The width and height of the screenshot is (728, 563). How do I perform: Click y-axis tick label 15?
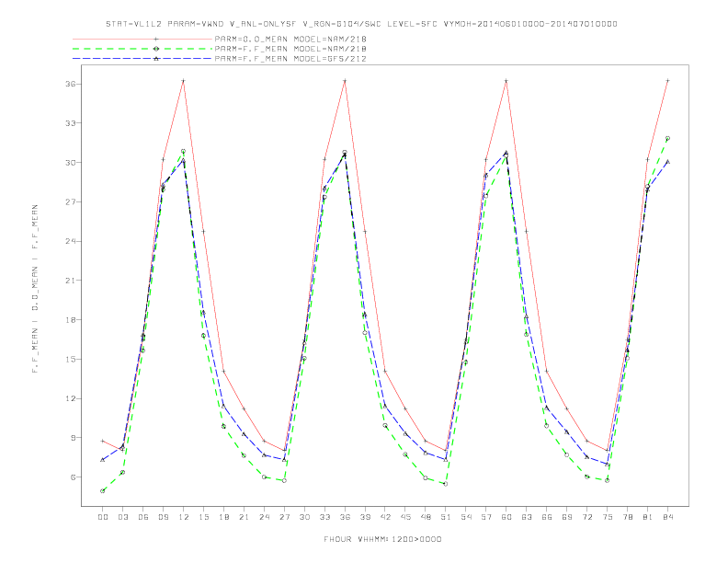pyautogui.click(x=70, y=359)
